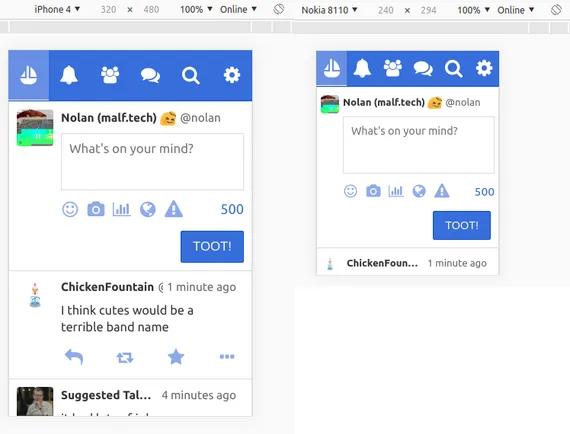The height and width of the screenshot is (434, 570).
Task: Open ChickenFountain author name, iPhone 4 view
Action: click(107, 287)
